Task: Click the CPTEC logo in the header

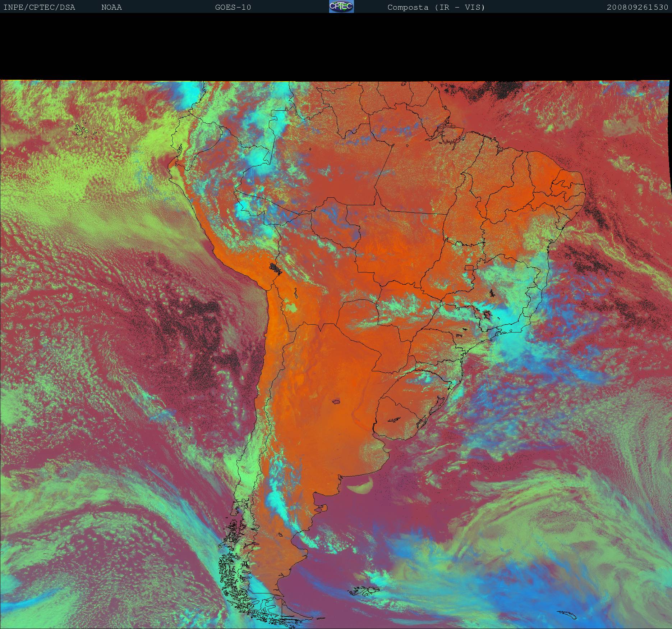Action: pos(341,6)
